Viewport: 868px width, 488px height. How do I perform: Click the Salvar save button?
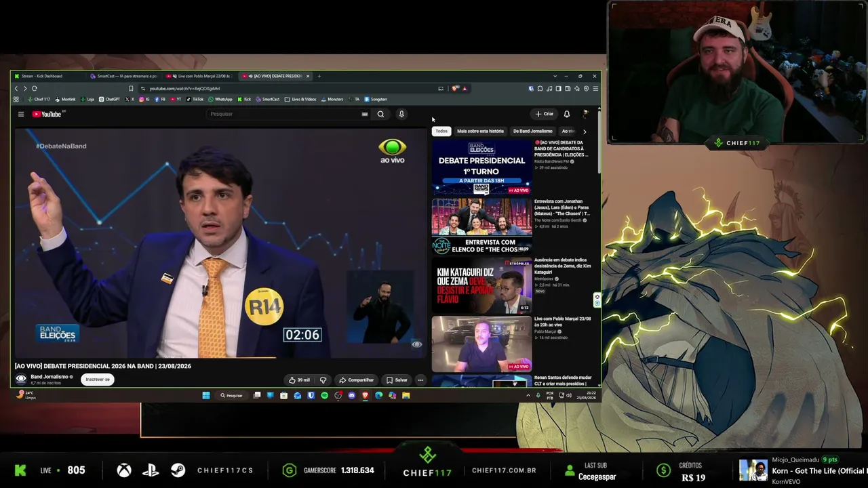(397, 380)
